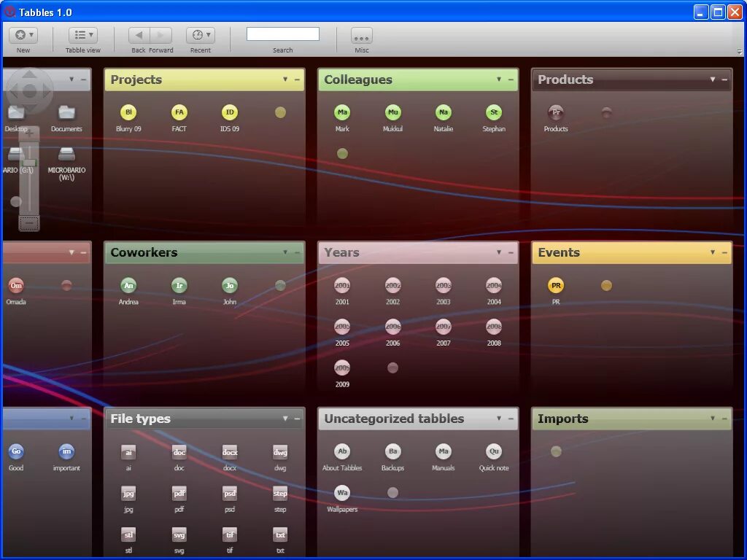Select the IDS 09 tabble icon
This screenshot has height=560, width=747.
coord(230,113)
